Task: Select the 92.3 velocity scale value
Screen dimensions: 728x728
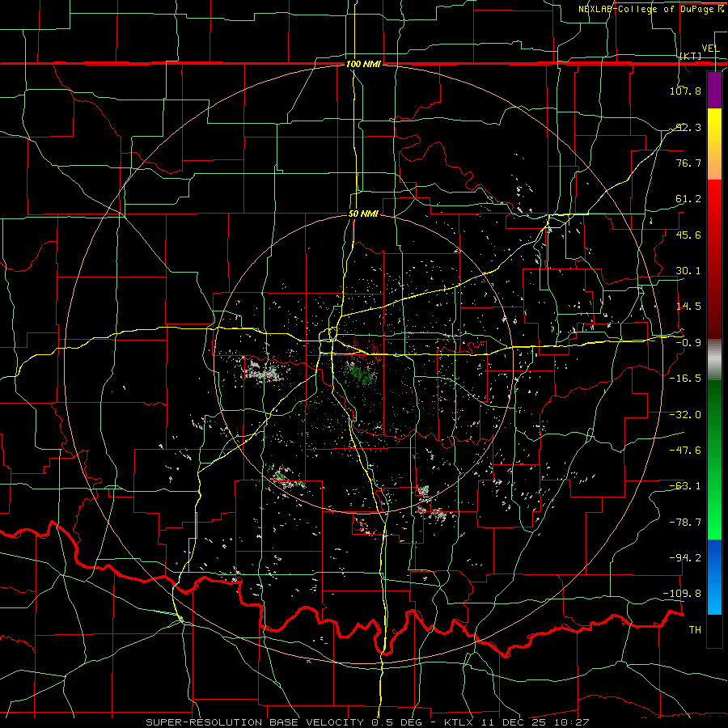Action: click(x=688, y=127)
